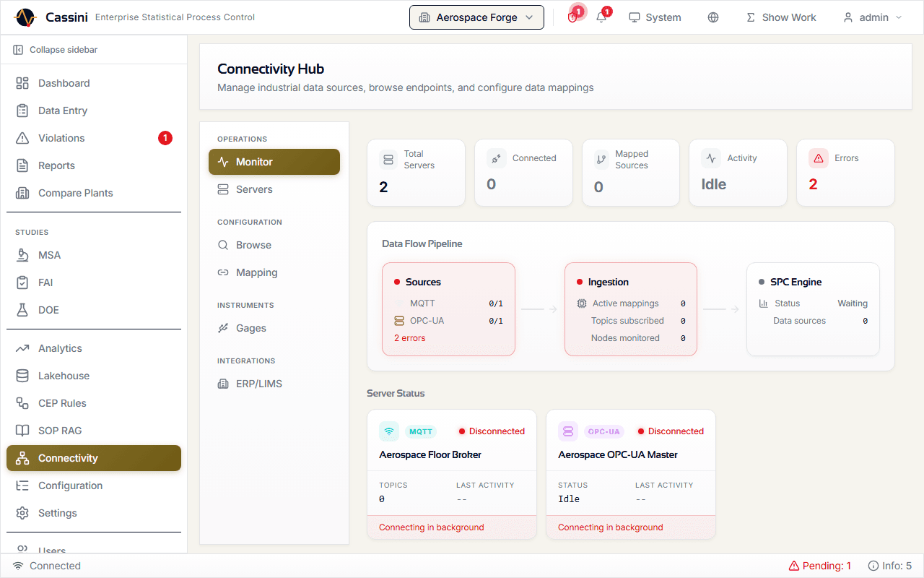Image resolution: width=924 pixels, height=578 pixels.
Task: Open Configuration in the sidebar
Action: 94,486
